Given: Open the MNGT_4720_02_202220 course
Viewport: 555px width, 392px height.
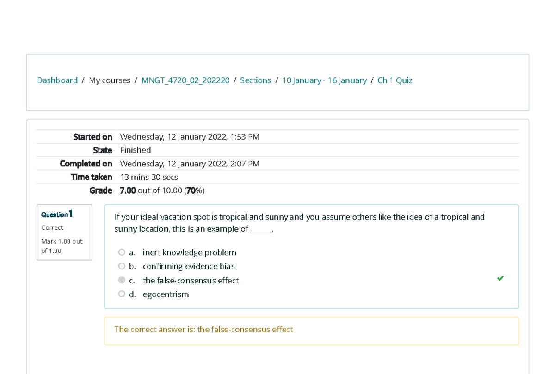Looking at the screenshot, I should [186, 80].
